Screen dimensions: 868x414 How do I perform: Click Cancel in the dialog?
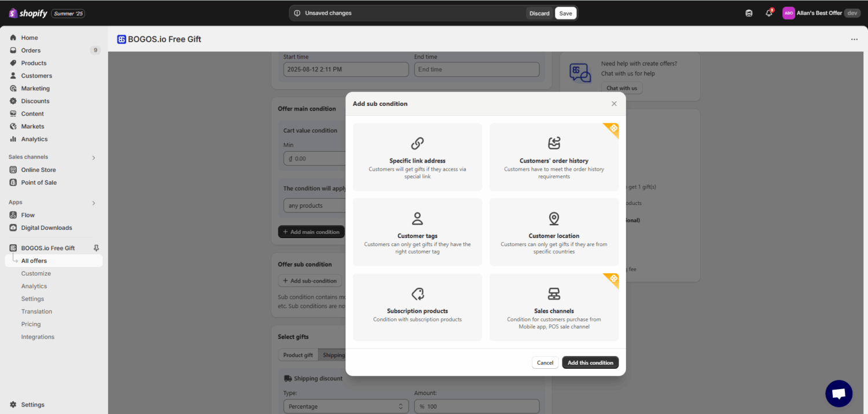click(545, 362)
